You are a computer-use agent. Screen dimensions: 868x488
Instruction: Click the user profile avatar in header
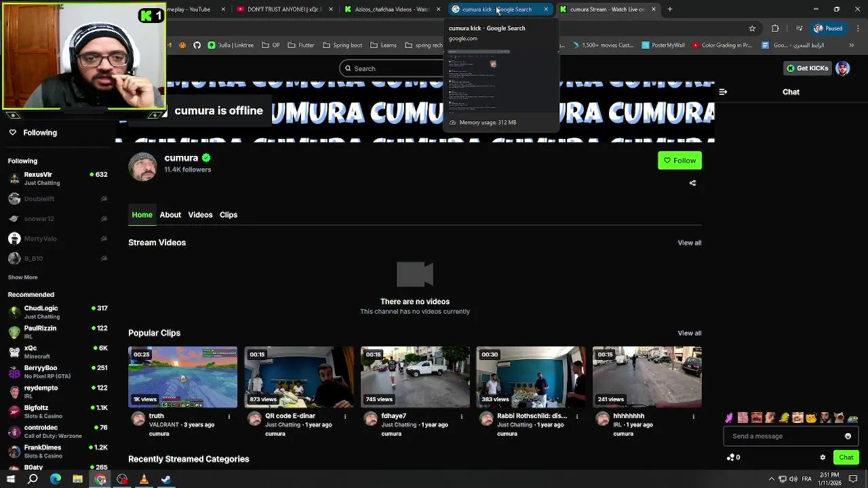tap(842, 68)
